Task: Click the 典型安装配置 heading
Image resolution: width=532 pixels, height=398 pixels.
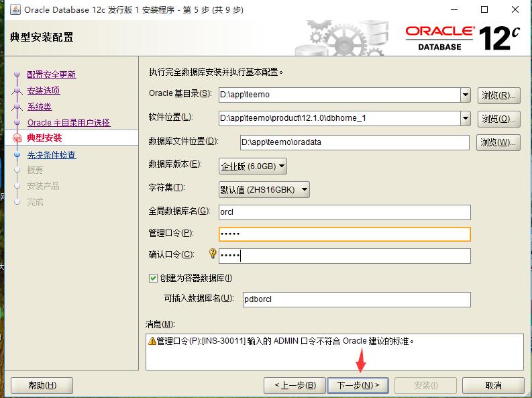Action: point(42,37)
